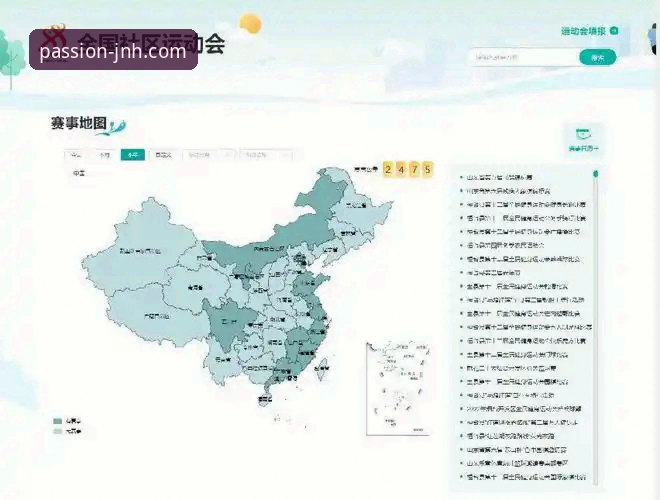Screen dimensions: 660x500
Task: Click the 中国 breadcrumb label above the map
Action: pos(79,173)
